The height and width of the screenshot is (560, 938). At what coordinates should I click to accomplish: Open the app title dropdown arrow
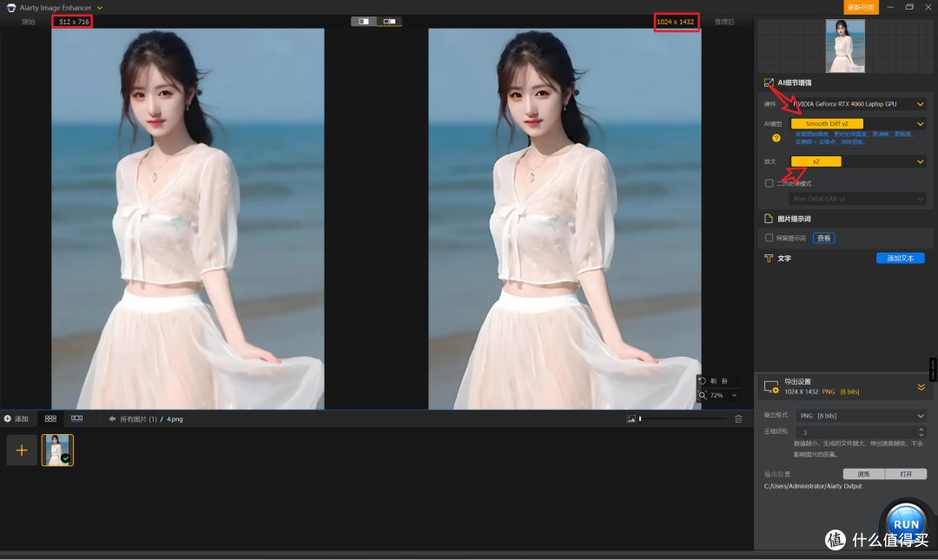(100, 8)
